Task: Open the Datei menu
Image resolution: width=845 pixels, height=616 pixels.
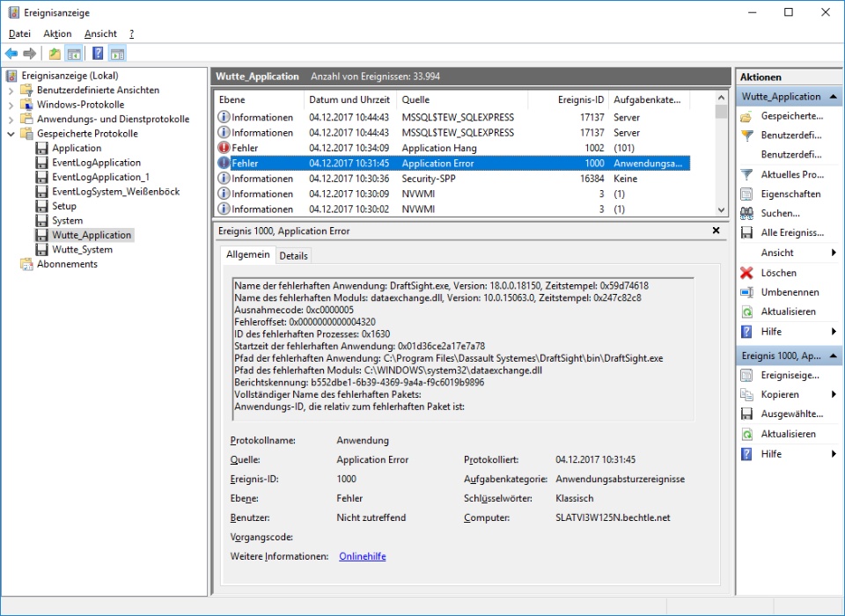Action: point(19,33)
